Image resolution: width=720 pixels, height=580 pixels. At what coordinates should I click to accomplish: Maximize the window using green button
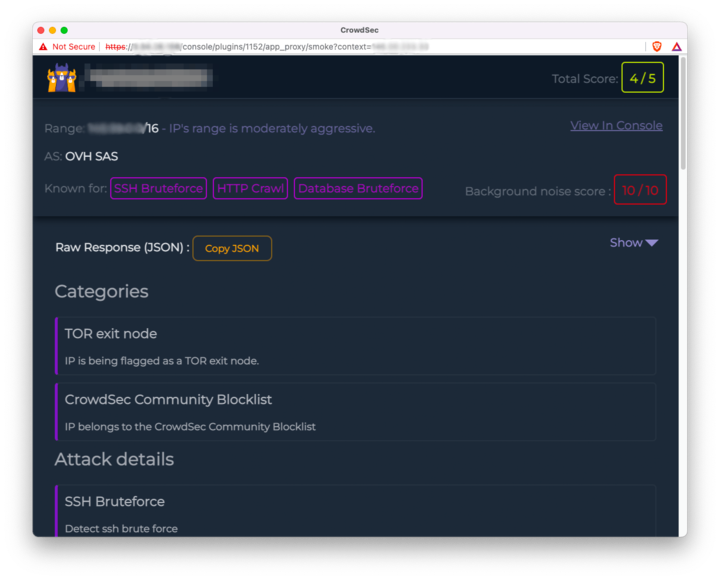click(x=65, y=30)
